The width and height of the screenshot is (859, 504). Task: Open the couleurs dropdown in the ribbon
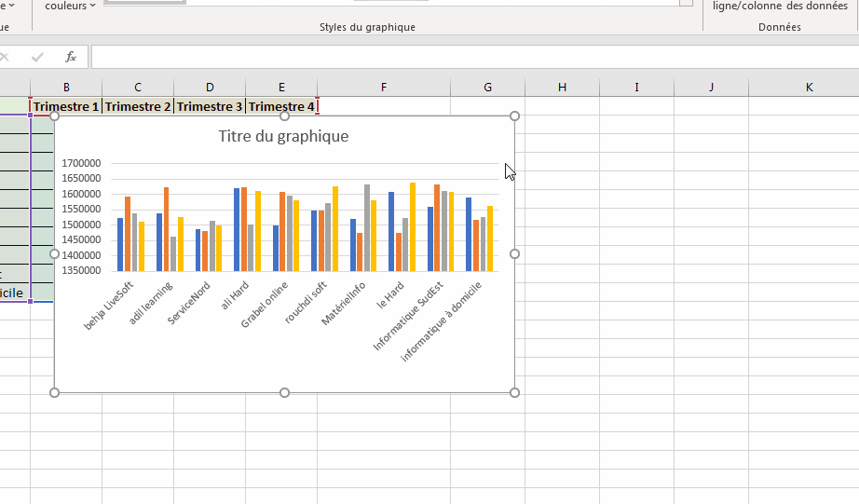pyautogui.click(x=70, y=6)
